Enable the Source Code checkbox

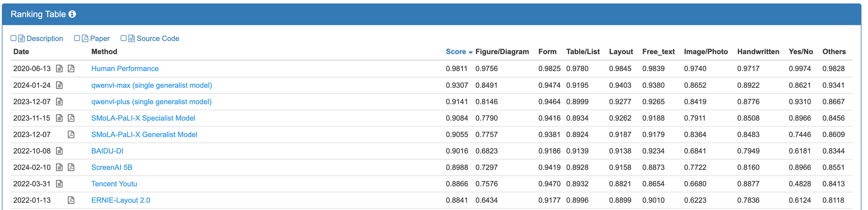124,38
